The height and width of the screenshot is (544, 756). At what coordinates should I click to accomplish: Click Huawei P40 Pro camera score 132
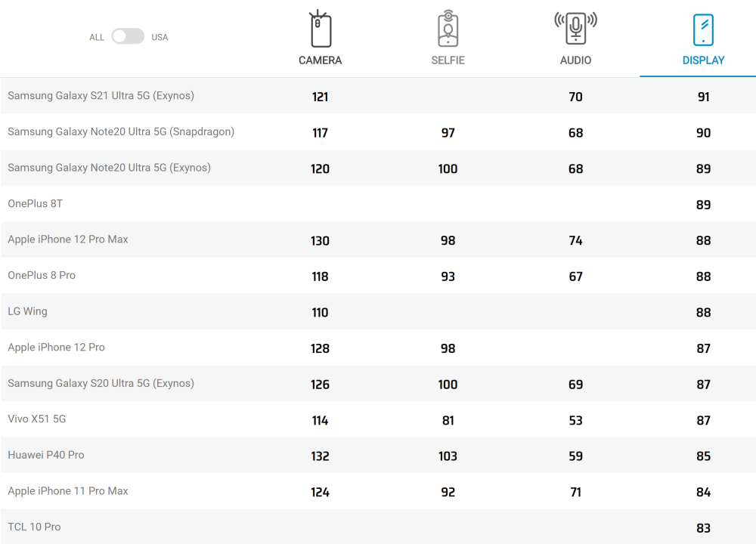320,456
